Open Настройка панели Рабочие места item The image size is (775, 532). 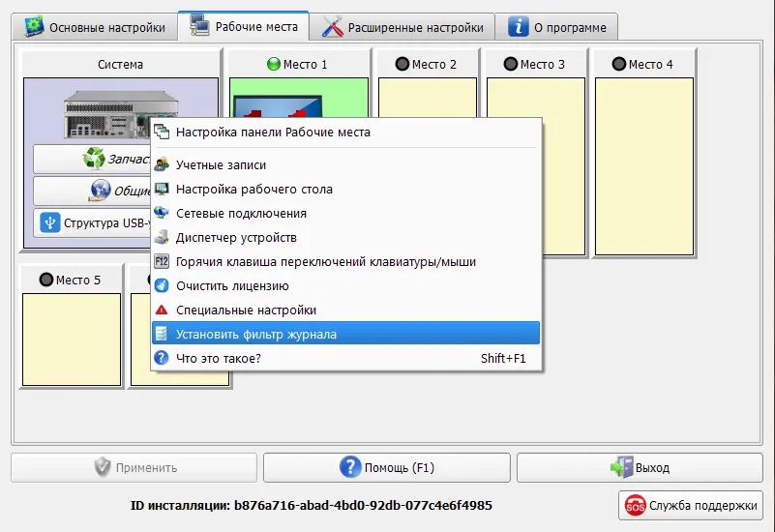click(x=273, y=133)
